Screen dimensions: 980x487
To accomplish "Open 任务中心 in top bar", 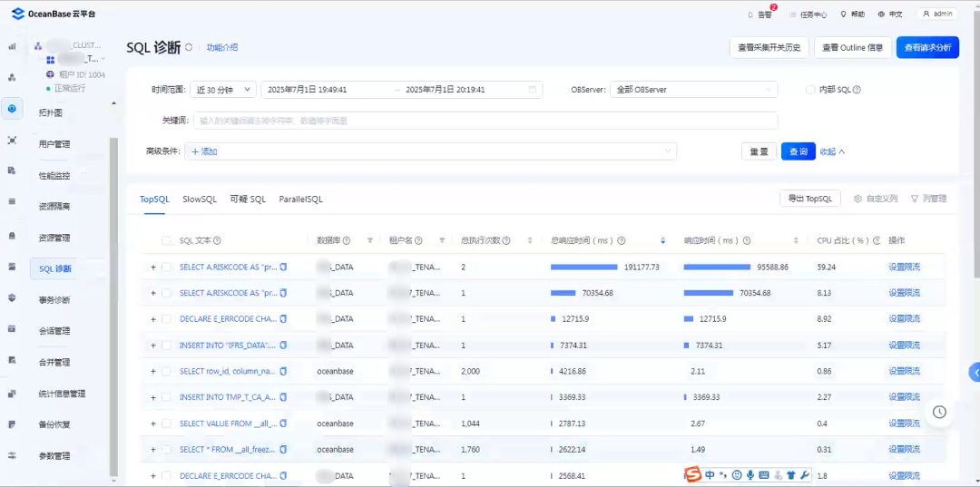I will tap(808, 15).
